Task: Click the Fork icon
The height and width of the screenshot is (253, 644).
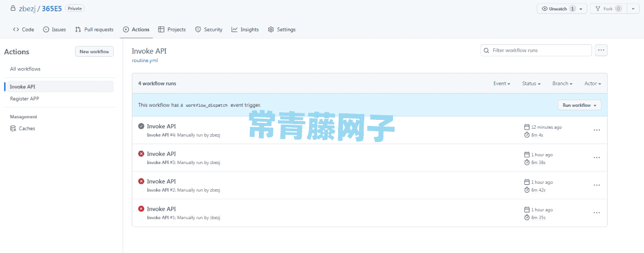Action: coord(597,8)
